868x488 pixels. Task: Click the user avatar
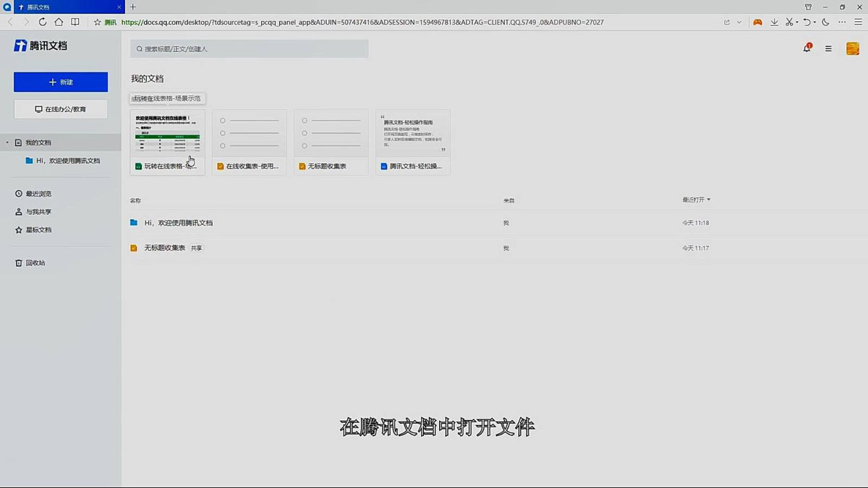[853, 48]
